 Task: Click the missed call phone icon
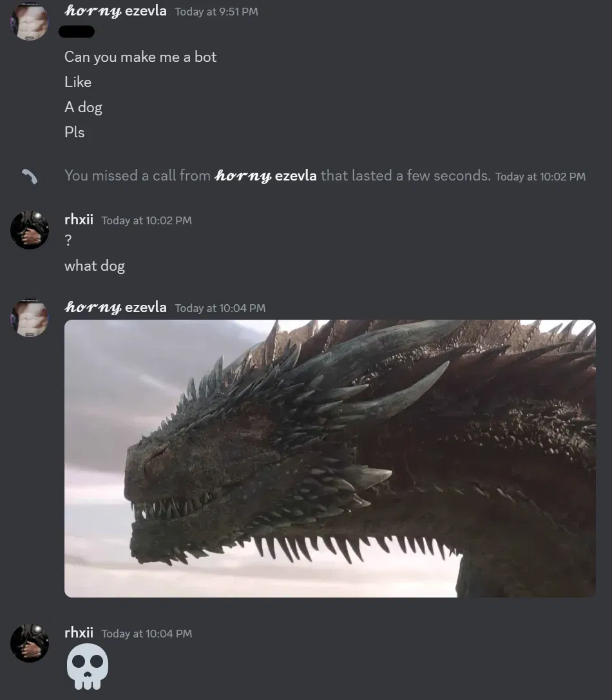pyautogui.click(x=30, y=177)
